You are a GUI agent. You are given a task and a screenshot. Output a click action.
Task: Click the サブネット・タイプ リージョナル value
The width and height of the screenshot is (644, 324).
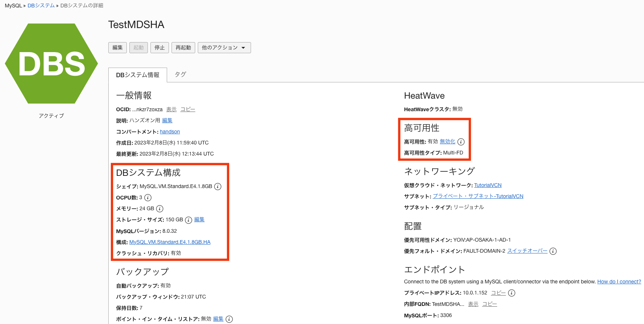469,207
